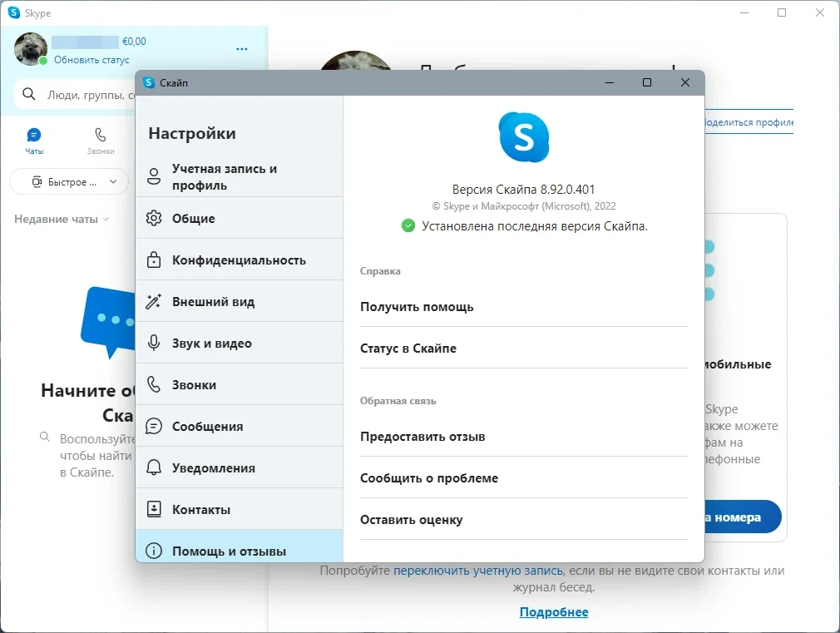Click the info icon next to Помощь и отзывы

[154, 551]
